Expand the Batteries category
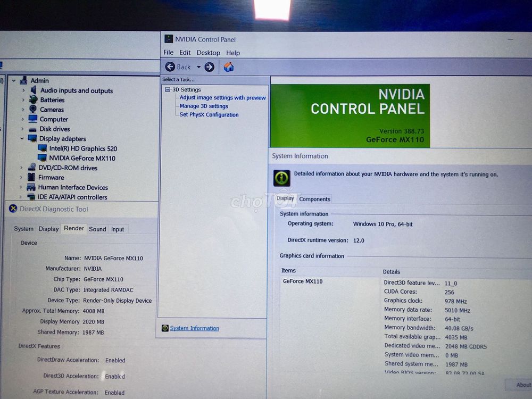Screen dimensions: 532x399 tap(23, 100)
